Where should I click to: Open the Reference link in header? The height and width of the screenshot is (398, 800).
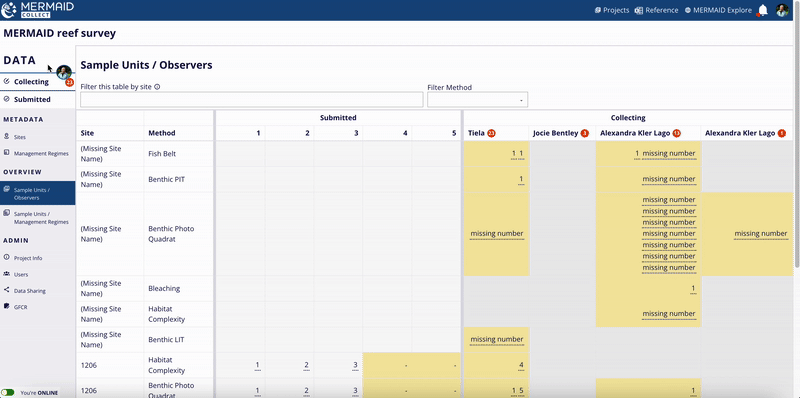coord(656,10)
